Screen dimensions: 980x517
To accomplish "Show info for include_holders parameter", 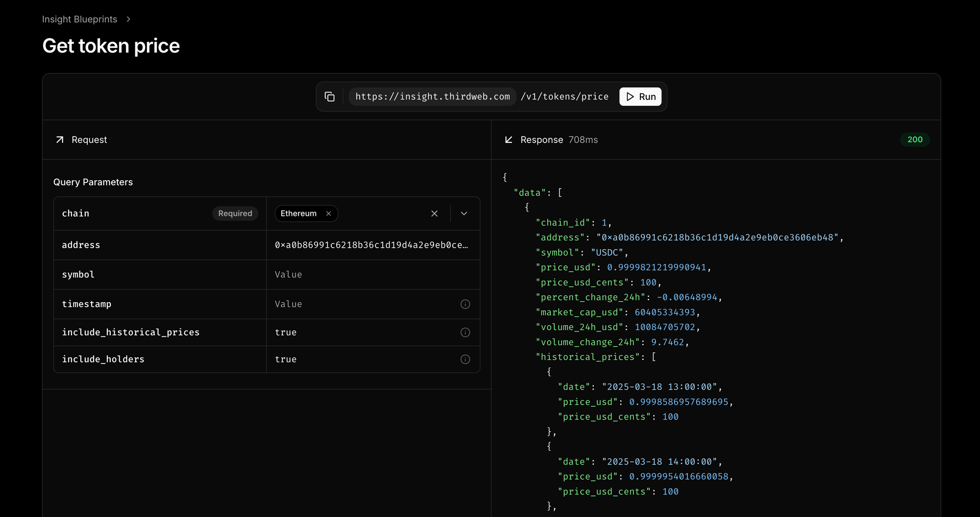I will point(465,359).
